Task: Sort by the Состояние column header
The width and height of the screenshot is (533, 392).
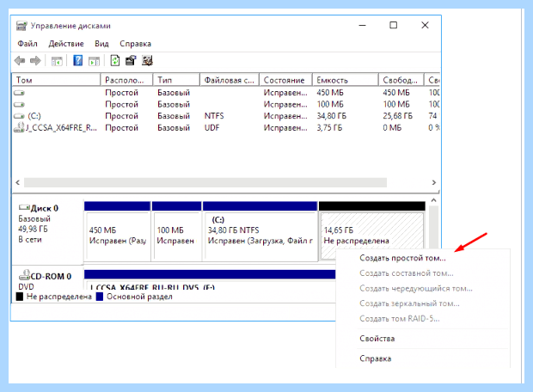Action: (286, 80)
